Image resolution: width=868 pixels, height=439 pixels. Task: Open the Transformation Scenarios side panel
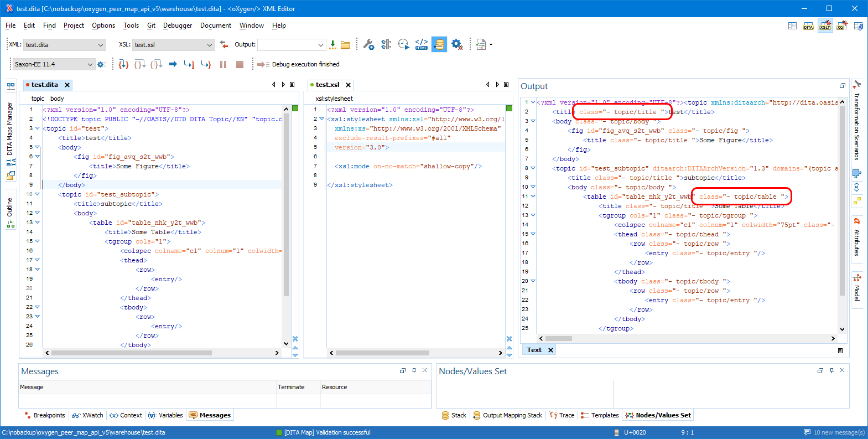[857, 122]
